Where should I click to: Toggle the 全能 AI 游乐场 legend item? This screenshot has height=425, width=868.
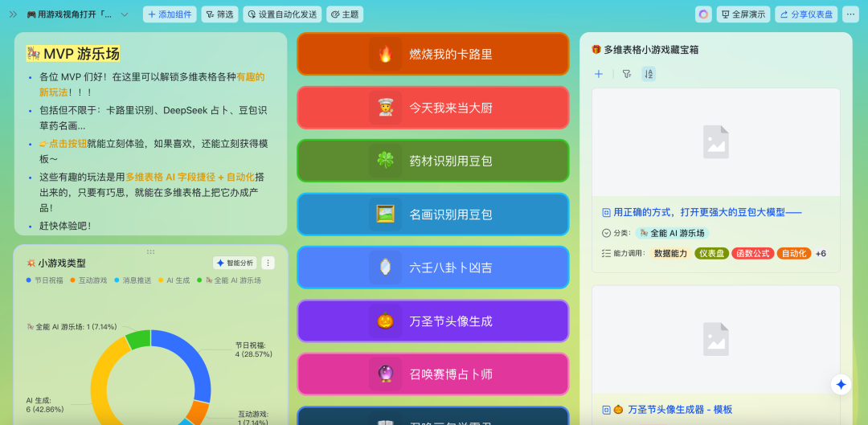coord(229,280)
